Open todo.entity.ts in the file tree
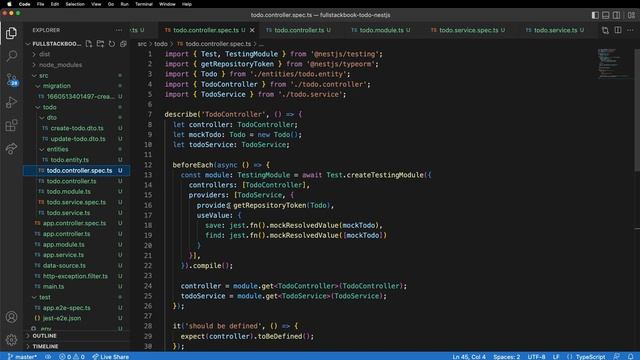 (77, 160)
